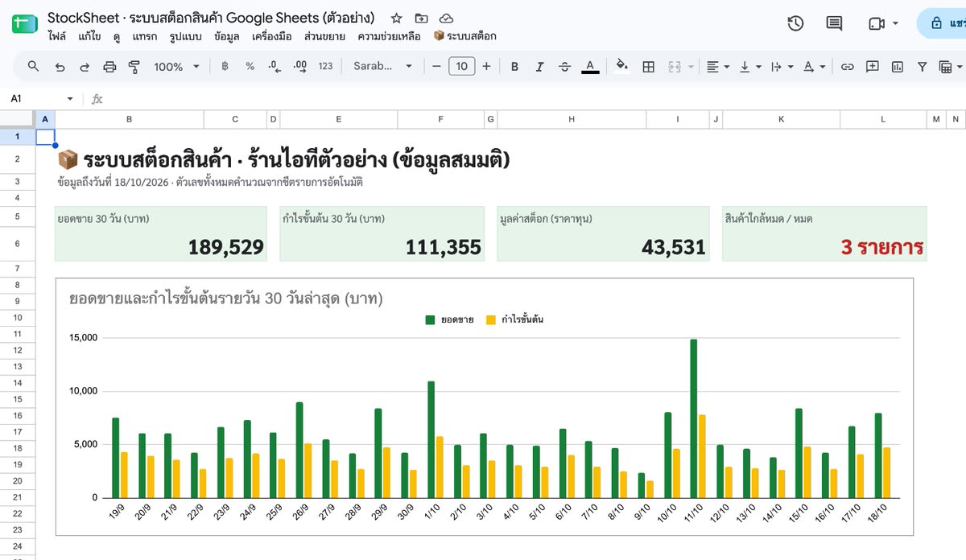The image size is (966, 560).
Task: Format selected cells as percent
Action: pos(250,67)
